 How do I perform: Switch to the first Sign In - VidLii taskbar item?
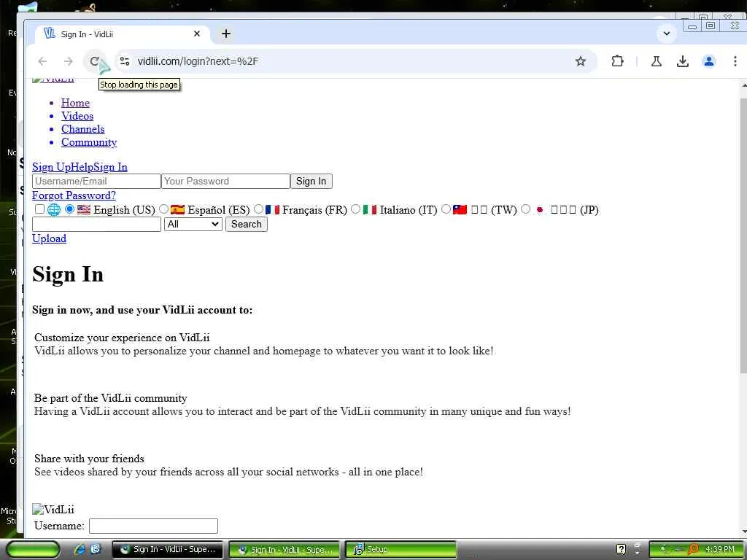[167, 550]
